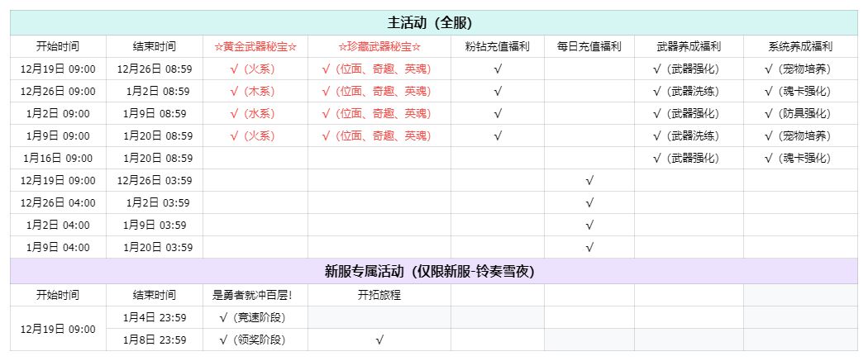Viewport: 868px width, 361px height.
Task: Click the 12月26日 04:00 start time cell
Action: 58,202
